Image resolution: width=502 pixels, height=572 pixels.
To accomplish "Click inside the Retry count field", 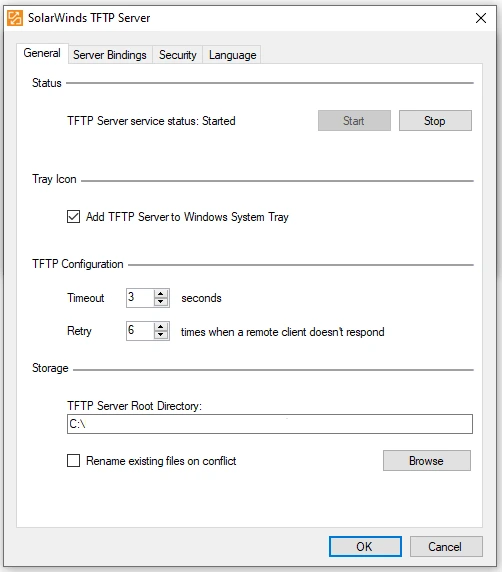I will point(140,331).
